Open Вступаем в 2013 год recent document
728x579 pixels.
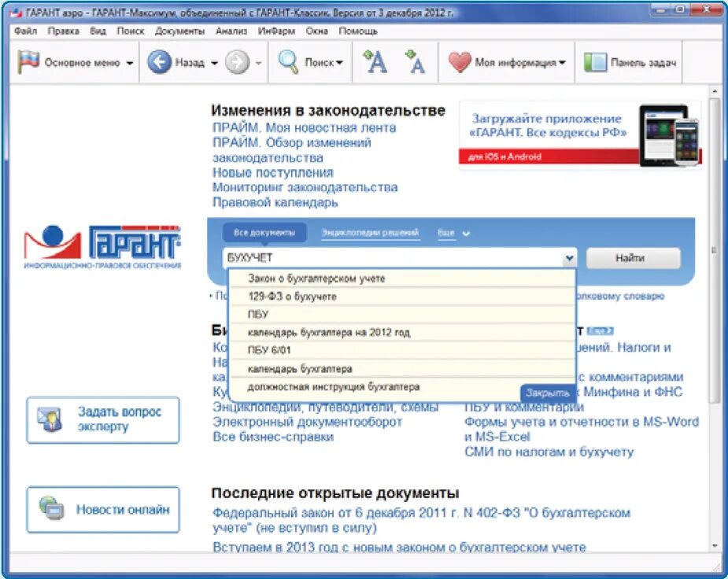[399, 547]
